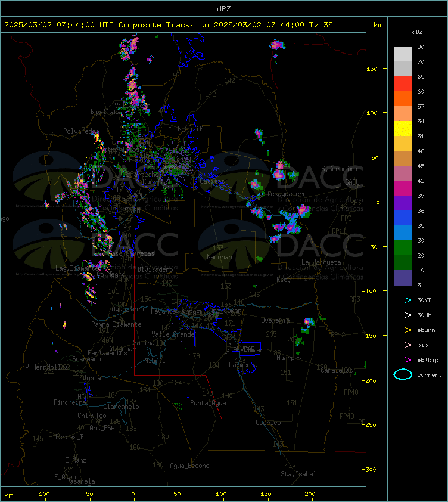
Task: Pick the orange 60 dBZ legend swatch
Action: [x=403, y=98]
